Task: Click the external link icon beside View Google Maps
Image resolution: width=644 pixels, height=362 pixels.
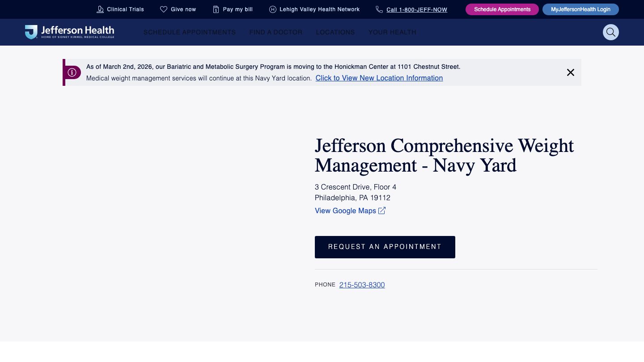Action: (x=382, y=210)
